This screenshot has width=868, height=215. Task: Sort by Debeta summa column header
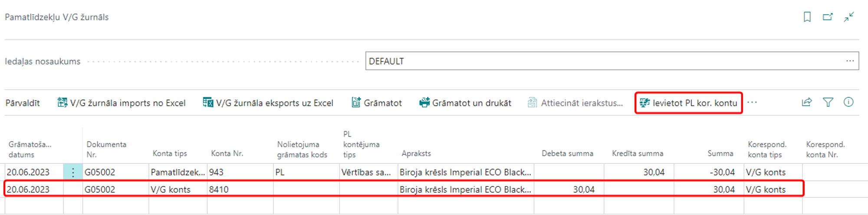pos(567,153)
